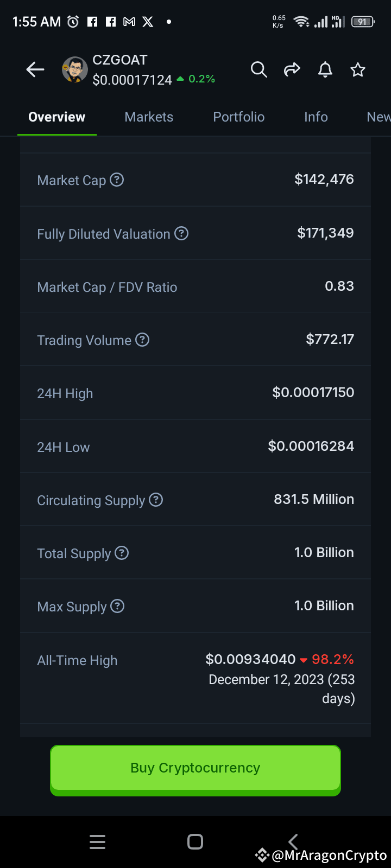Select the Overview tab
The image size is (391, 868).
pyautogui.click(x=57, y=117)
